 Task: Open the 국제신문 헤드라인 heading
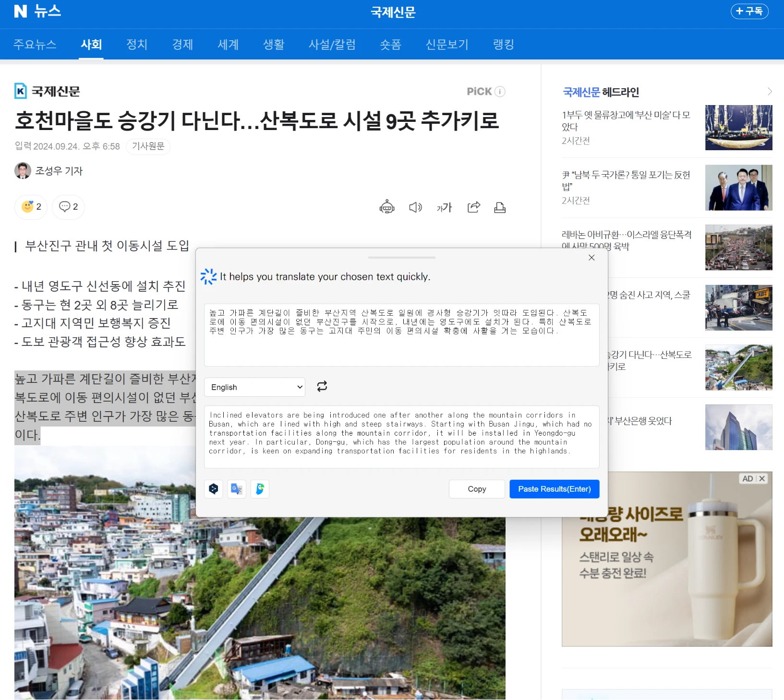tap(601, 92)
